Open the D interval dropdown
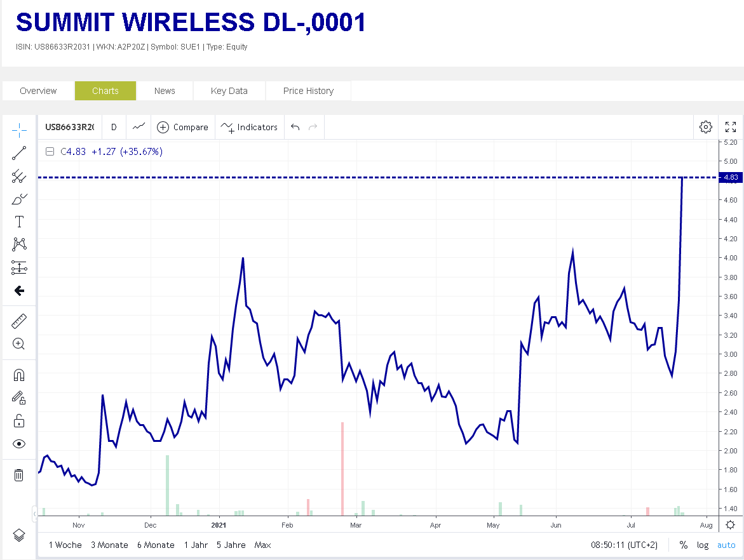This screenshot has width=744, height=560. [114, 127]
